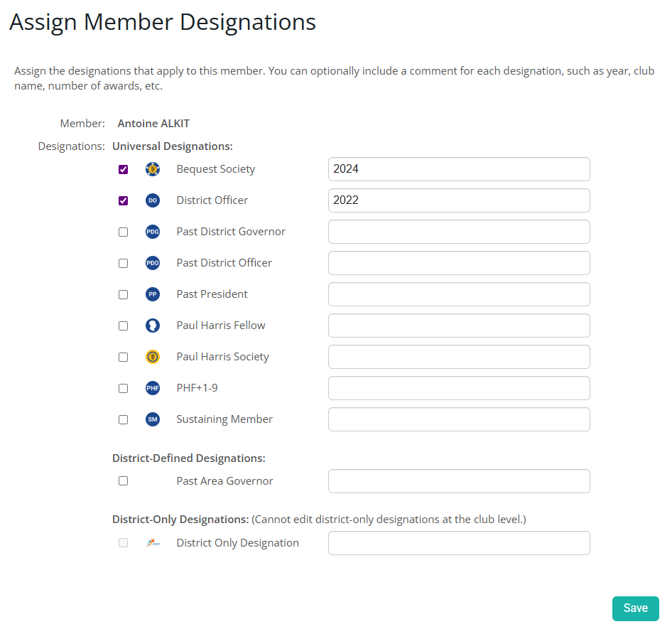Click the Sustaining Member SM icon

coord(153,419)
